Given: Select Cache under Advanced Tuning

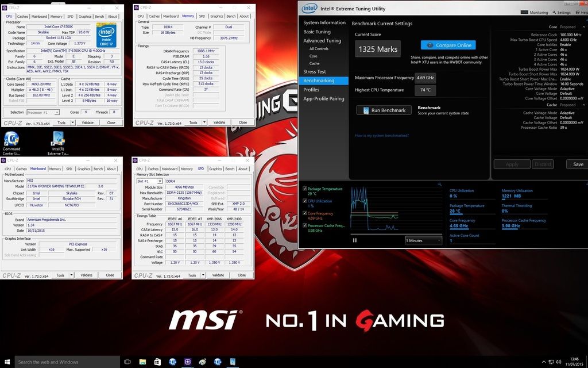Looking at the screenshot, I should tap(314, 63).
